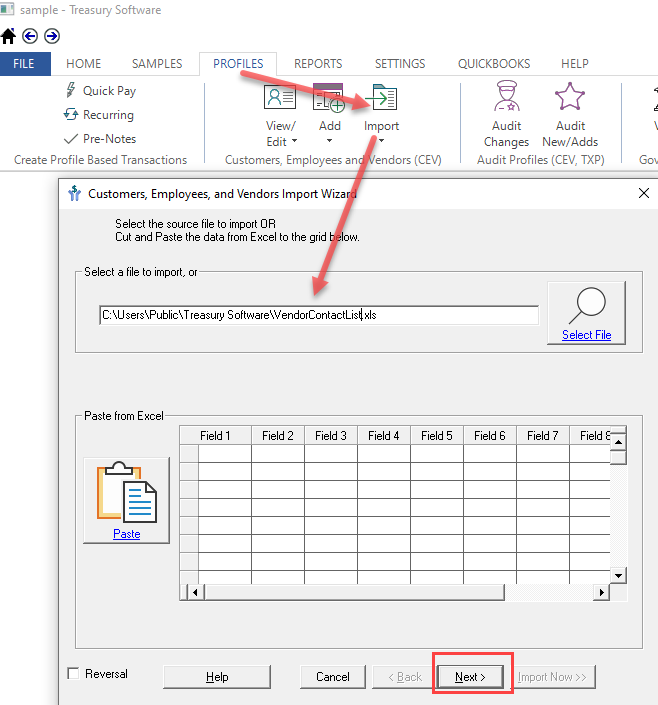The image size is (658, 705).
Task: Open the FILE menu tab
Action: click(x=25, y=64)
